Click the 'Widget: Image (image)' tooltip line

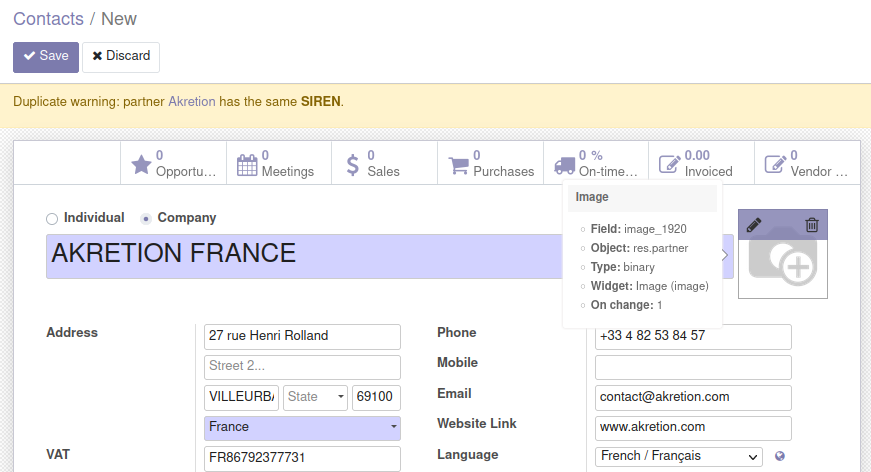pos(649,286)
